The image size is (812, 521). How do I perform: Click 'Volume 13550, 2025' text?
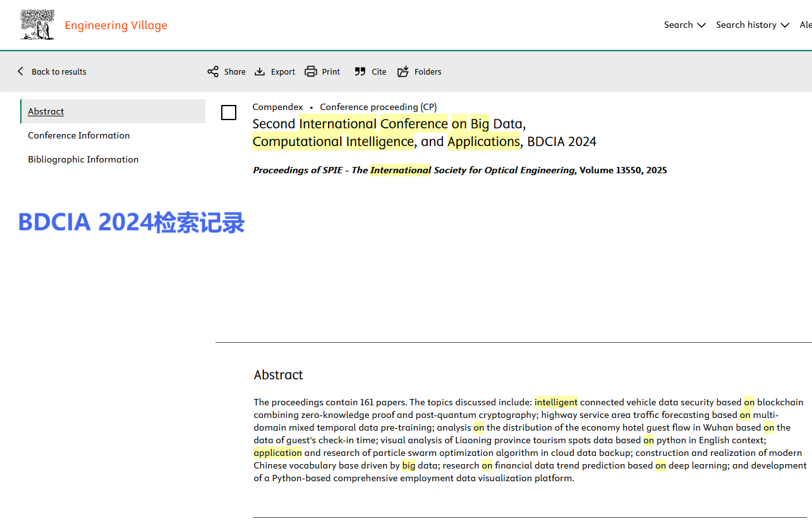[x=623, y=170]
